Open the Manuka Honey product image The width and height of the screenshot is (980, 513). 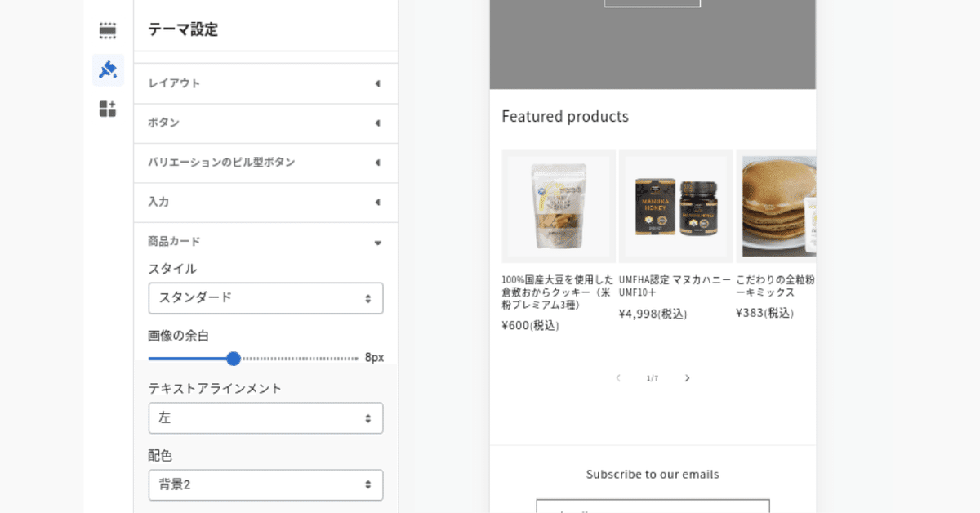click(675, 207)
